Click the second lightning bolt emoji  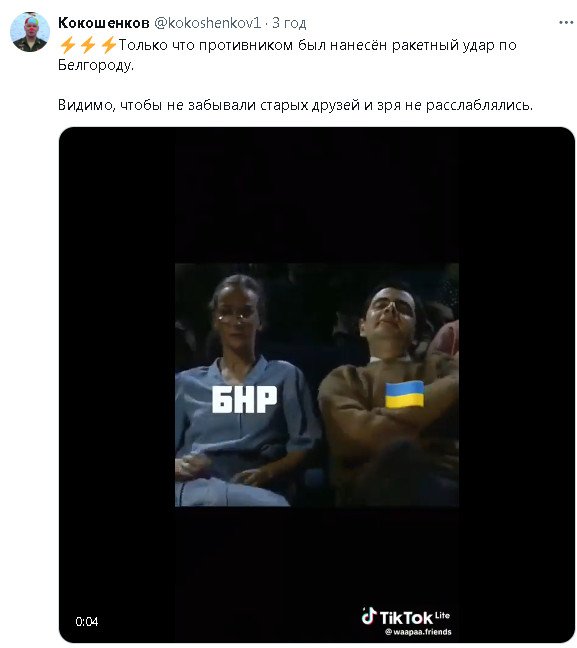tap(88, 45)
